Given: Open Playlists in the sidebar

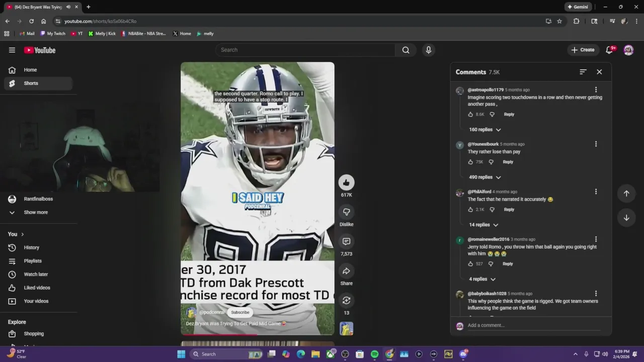Looking at the screenshot, I should pyautogui.click(x=38, y=261).
